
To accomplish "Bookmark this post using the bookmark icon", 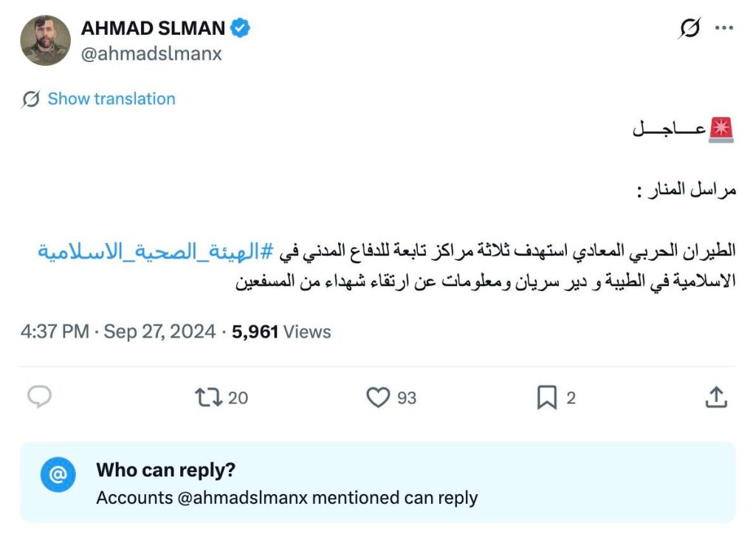I will (x=546, y=398).
